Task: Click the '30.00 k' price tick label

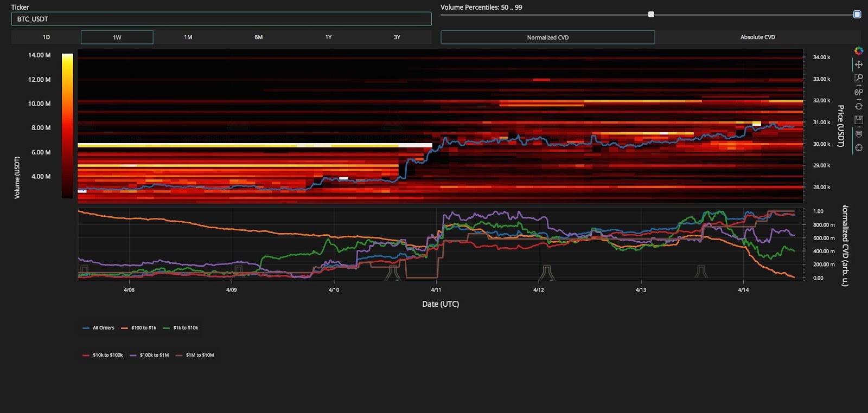Action: [x=821, y=144]
